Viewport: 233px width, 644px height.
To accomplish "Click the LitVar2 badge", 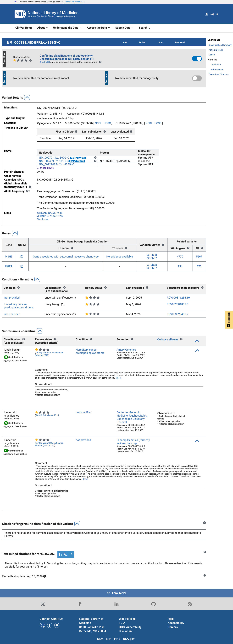I will pyautogui.click(x=66, y=554).
